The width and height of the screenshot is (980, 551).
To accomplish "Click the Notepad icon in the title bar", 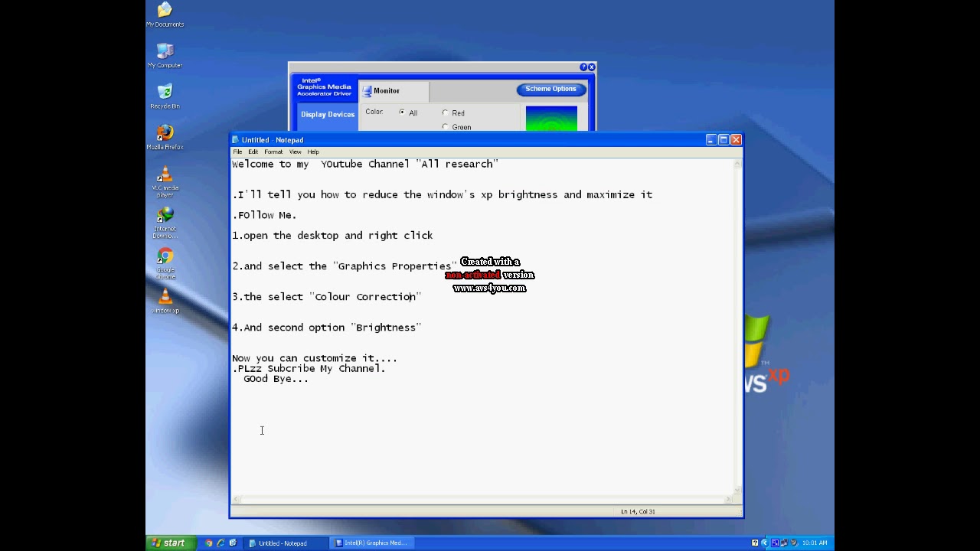I will pos(236,140).
